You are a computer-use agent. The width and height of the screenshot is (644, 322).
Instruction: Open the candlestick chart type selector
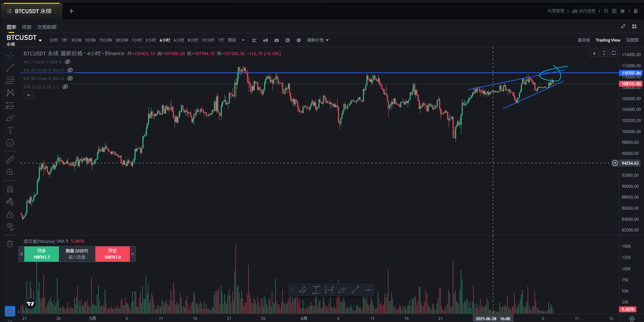click(265, 40)
